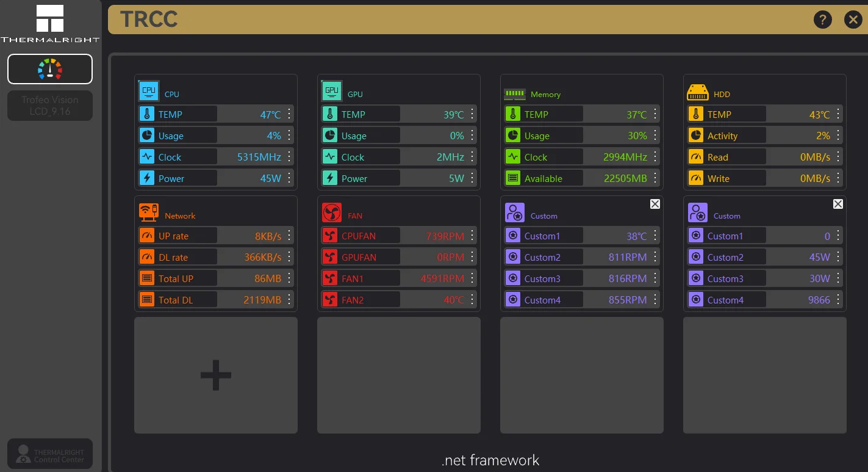Click the FAN group fan icon
868x472 pixels.
coord(332,212)
